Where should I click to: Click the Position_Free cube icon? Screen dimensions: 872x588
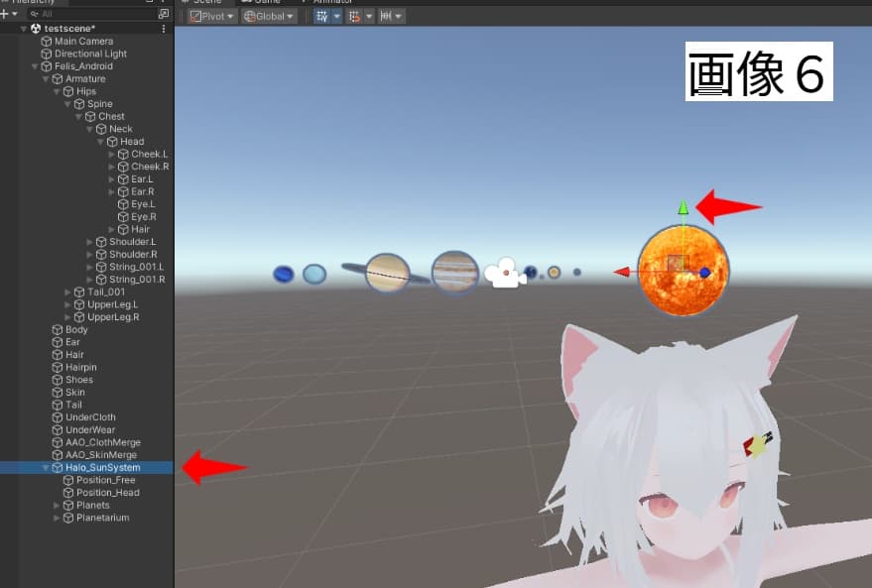pos(68,480)
